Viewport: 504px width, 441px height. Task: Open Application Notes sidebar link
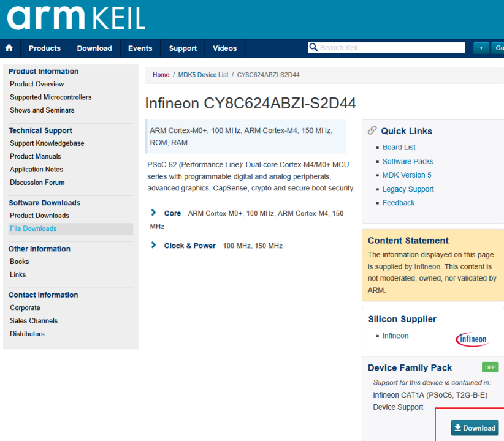(36, 169)
